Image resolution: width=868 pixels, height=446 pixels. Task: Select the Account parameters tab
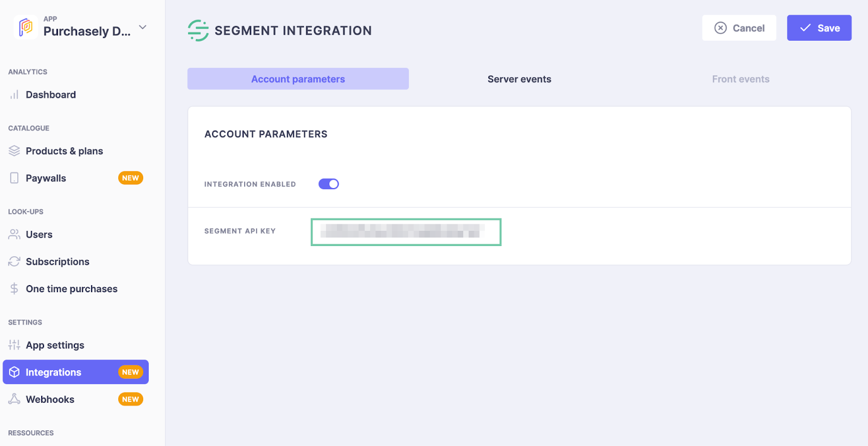(x=298, y=79)
